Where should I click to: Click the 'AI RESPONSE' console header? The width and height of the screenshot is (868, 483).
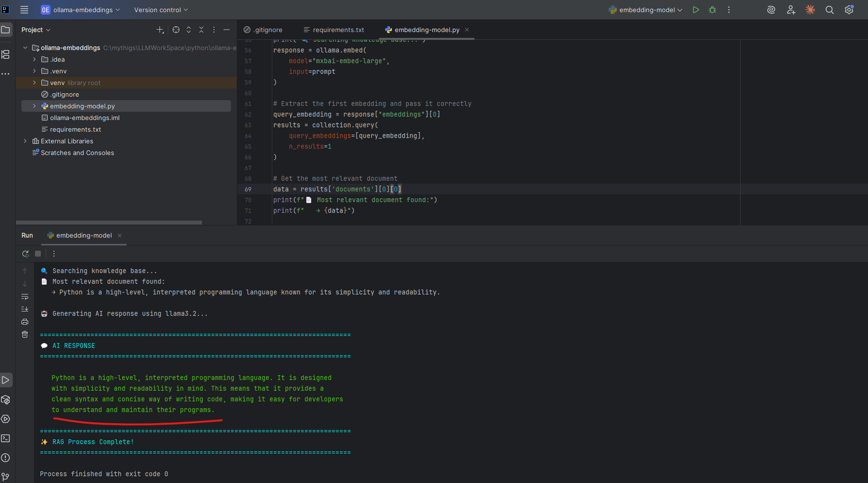coord(74,345)
